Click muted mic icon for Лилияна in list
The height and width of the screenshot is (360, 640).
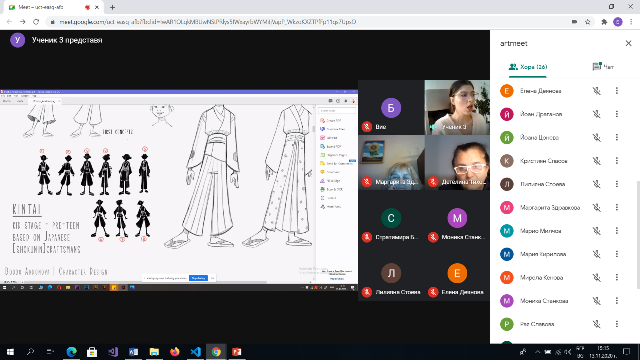pyautogui.click(x=596, y=184)
